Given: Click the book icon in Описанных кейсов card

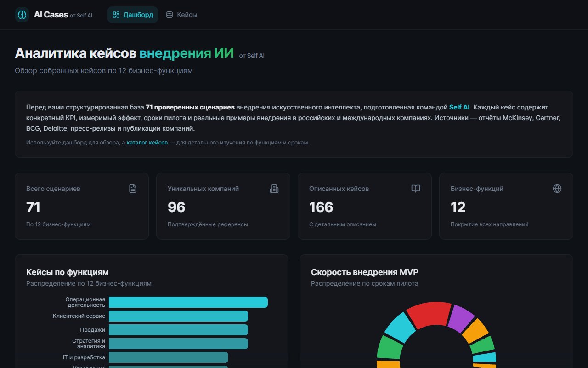Looking at the screenshot, I should coord(416,189).
